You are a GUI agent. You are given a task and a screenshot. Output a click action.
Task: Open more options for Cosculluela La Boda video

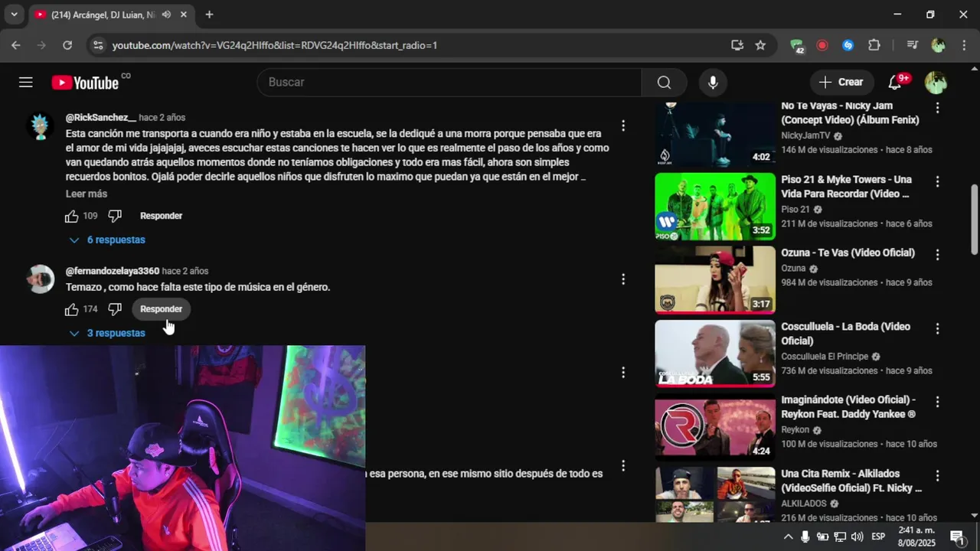coord(937,328)
